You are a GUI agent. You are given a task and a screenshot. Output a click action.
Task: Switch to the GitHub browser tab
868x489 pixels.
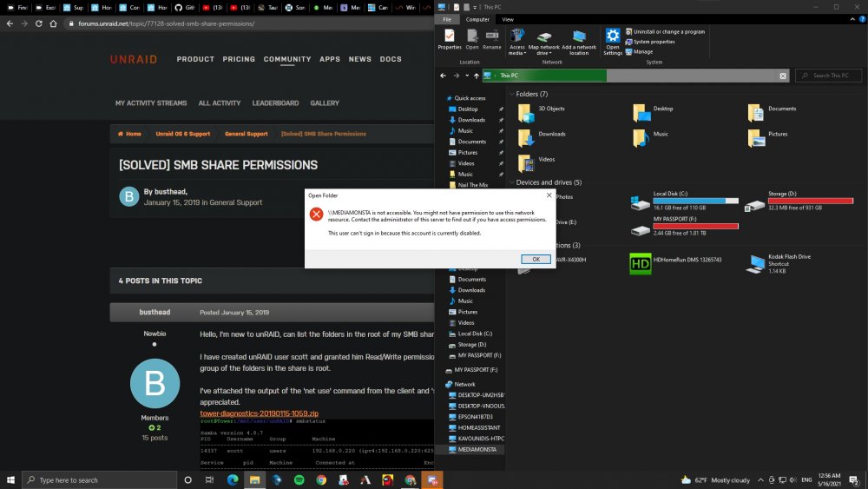[x=184, y=8]
